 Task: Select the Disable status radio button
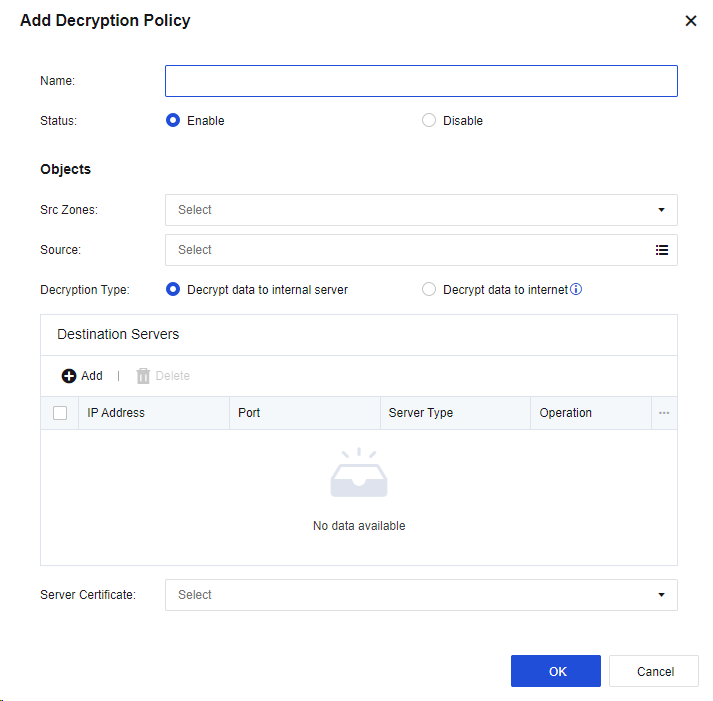tap(429, 121)
